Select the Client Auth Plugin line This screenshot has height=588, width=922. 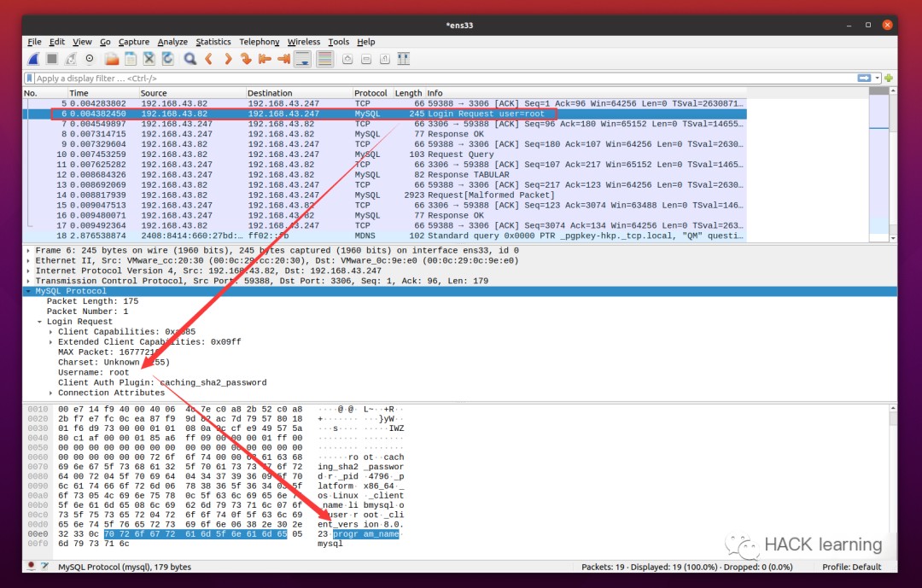coord(162,383)
